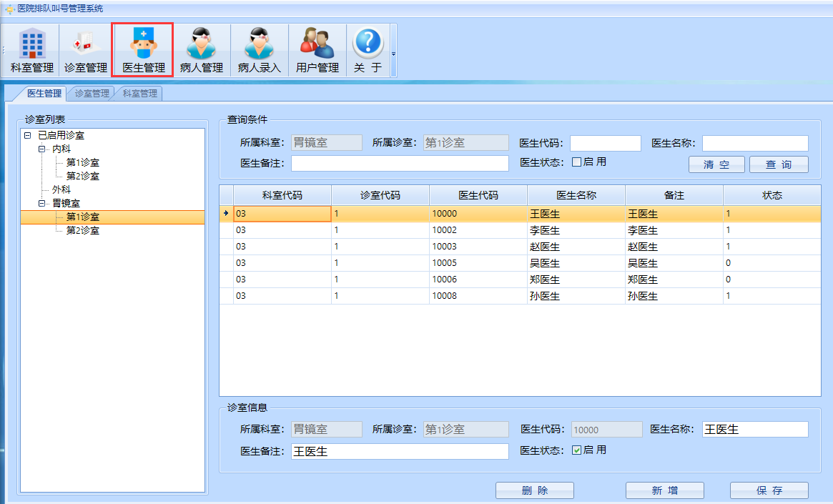Open 病人管理 toolbar icon

point(202,51)
